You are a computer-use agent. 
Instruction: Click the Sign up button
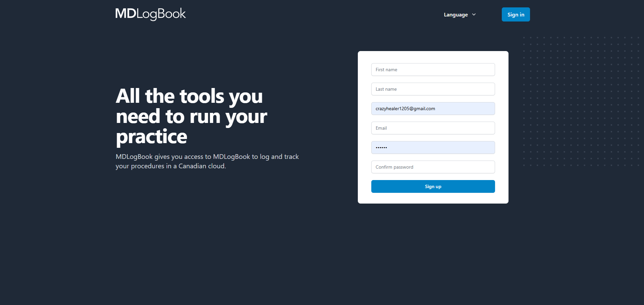(x=433, y=186)
